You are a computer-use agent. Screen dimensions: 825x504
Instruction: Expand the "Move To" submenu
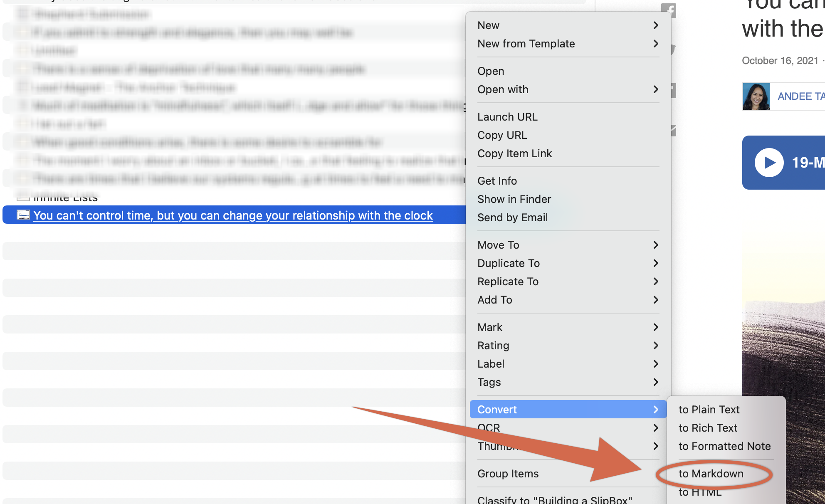pos(498,245)
